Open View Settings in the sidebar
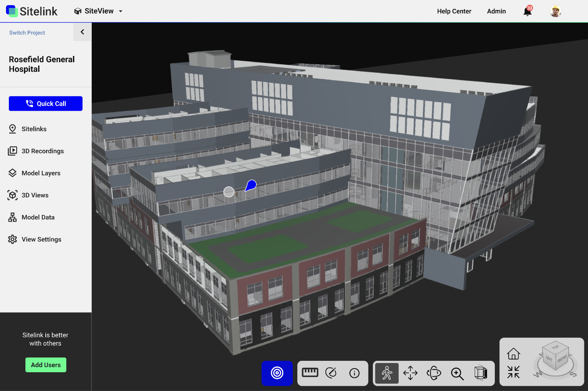The width and height of the screenshot is (588, 391). click(x=35, y=239)
